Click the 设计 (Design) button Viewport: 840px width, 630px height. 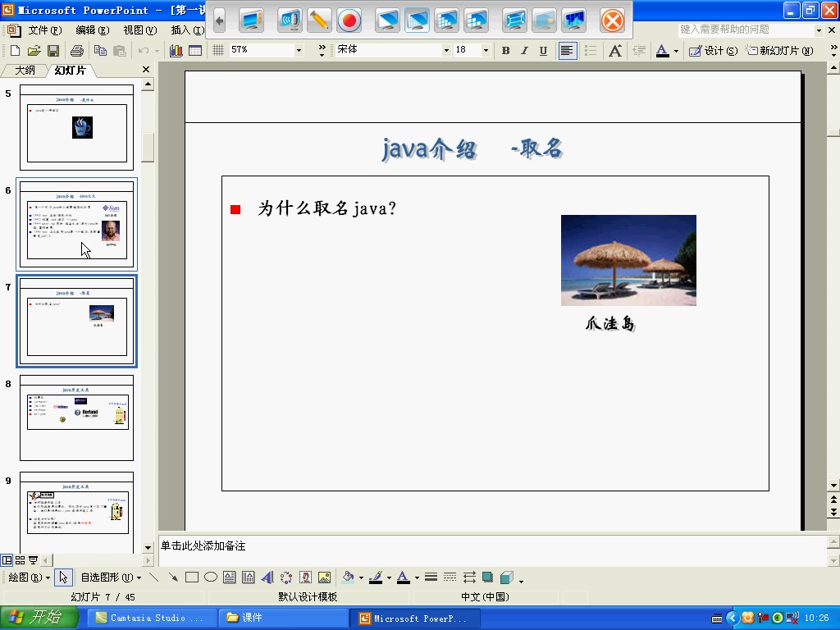coord(713,51)
